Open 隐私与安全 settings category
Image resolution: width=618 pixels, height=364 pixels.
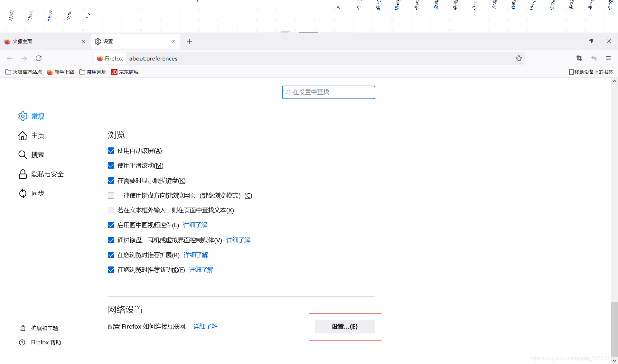(41, 174)
